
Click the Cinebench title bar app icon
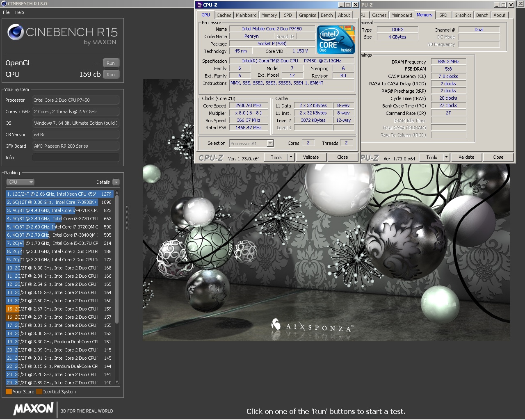coord(4,4)
